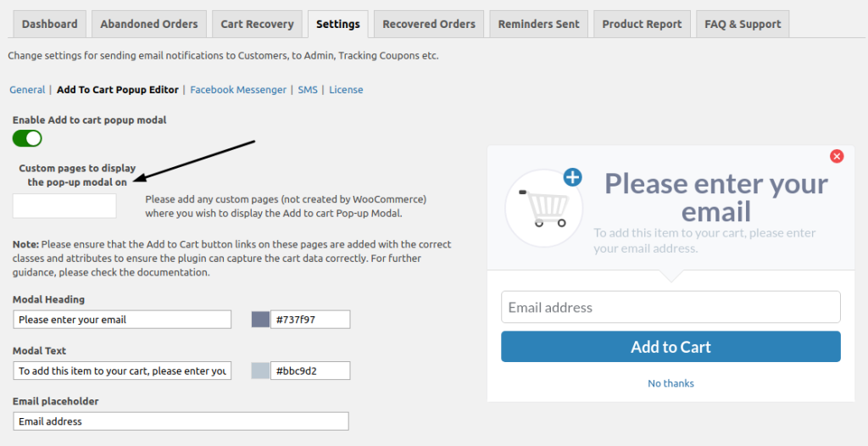
Task: Open the General settings link
Action: (27, 90)
